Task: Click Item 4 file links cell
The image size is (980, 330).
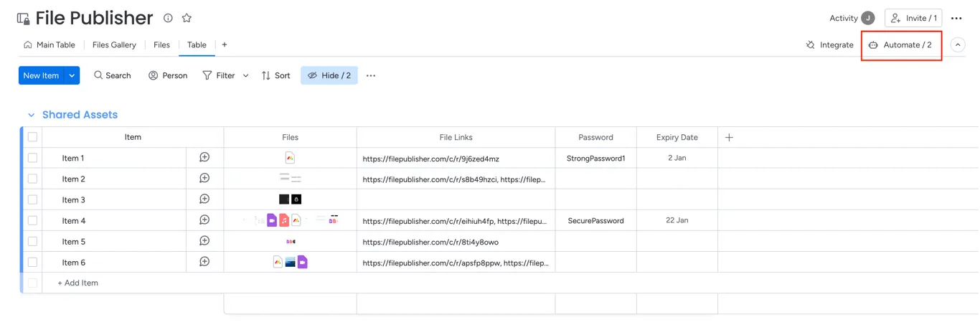Action: [x=456, y=221]
